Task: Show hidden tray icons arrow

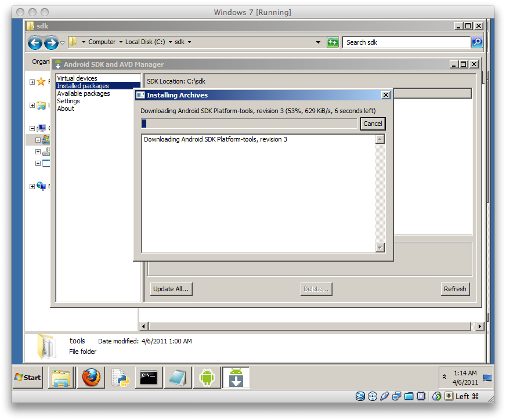Action: (x=444, y=376)
